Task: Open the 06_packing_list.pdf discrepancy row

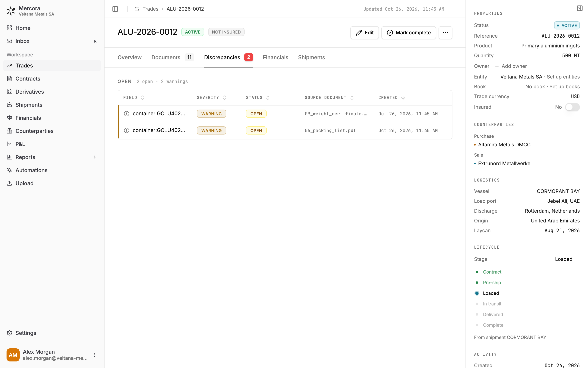Action: pyautogui.click(x=285, y=130)
